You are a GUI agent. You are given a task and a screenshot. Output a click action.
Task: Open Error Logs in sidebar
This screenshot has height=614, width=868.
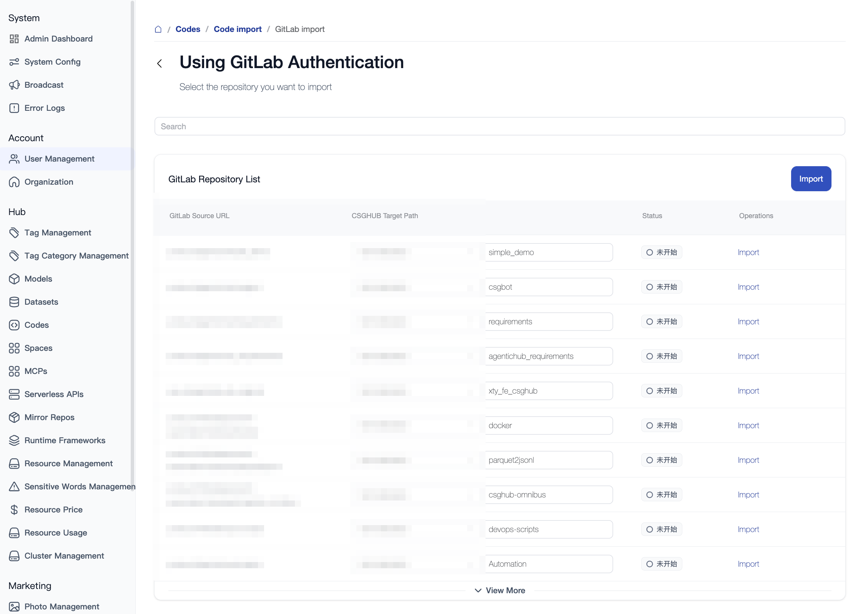coord(45,108)
